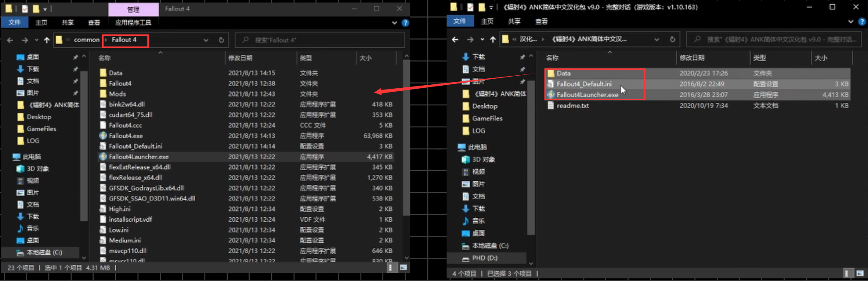This screenshot has width=868, height=281.
Task: Open address history dropdown in Fallout 4 window
Action: 206,40
